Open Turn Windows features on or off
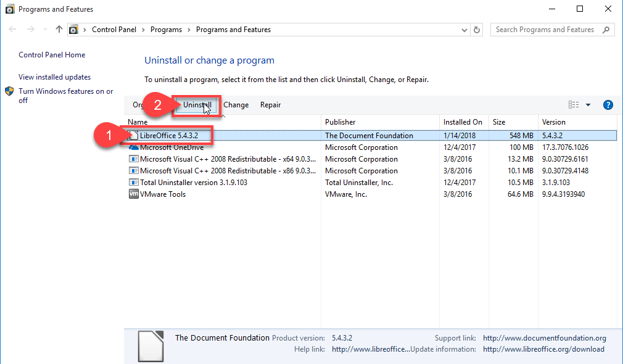The image size is (623, 364). (x=66, y=96)
